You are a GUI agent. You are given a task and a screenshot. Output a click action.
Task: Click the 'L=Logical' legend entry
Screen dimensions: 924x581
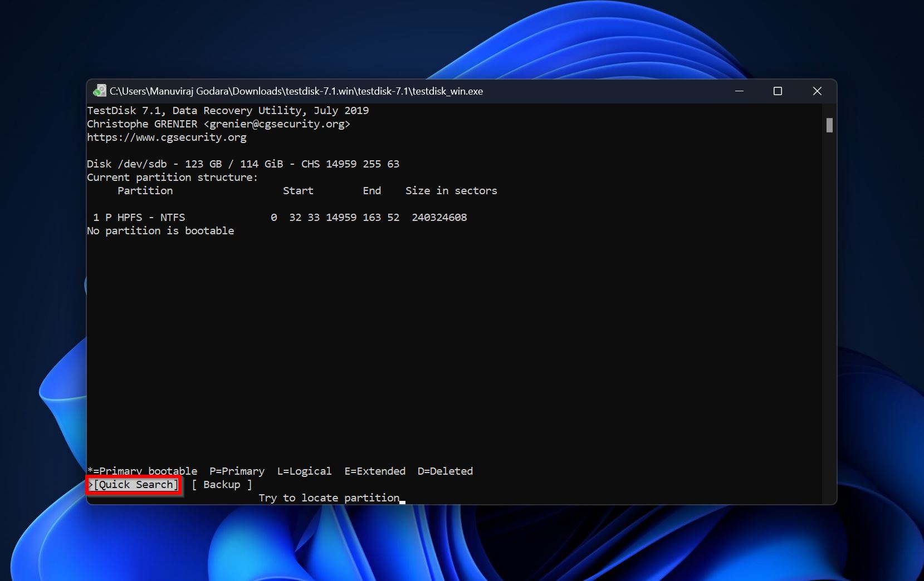click(304, 471)
